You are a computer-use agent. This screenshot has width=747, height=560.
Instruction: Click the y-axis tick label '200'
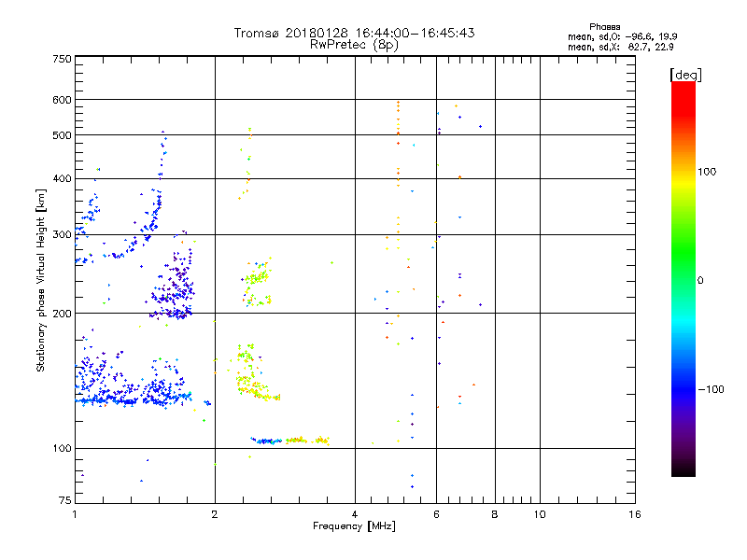coord(62,314)
